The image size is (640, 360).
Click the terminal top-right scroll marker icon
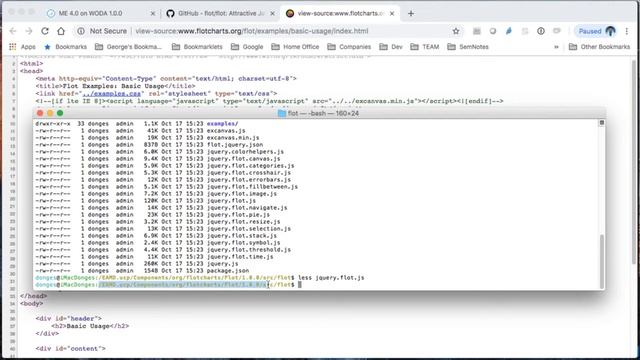coord(602,122)
